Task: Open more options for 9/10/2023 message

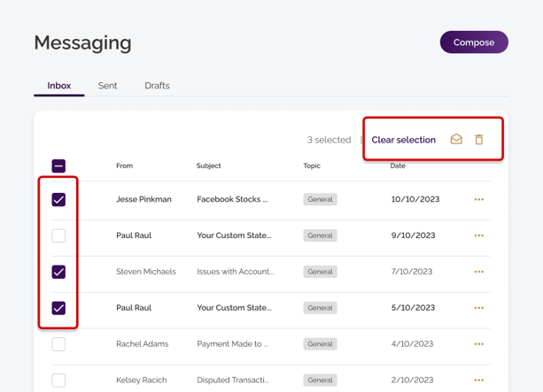Action: click(x=479, y=236)
